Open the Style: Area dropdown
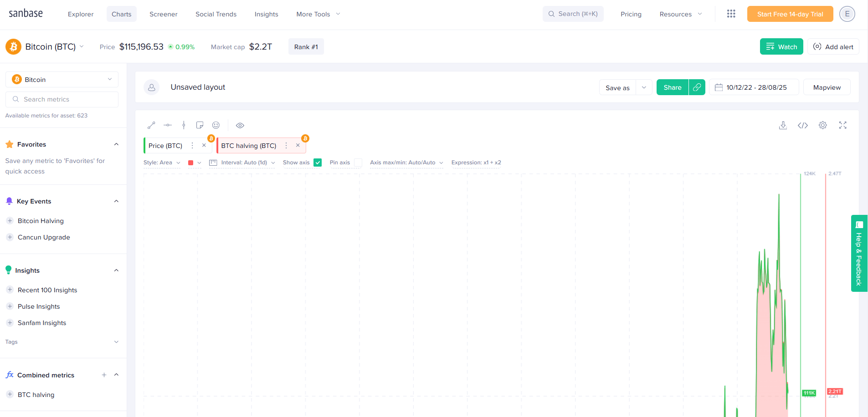 click(162, 163)
